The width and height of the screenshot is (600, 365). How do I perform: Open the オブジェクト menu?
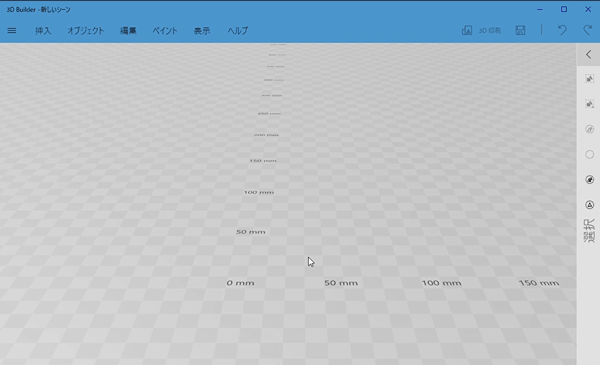click(x=86, y=31)
